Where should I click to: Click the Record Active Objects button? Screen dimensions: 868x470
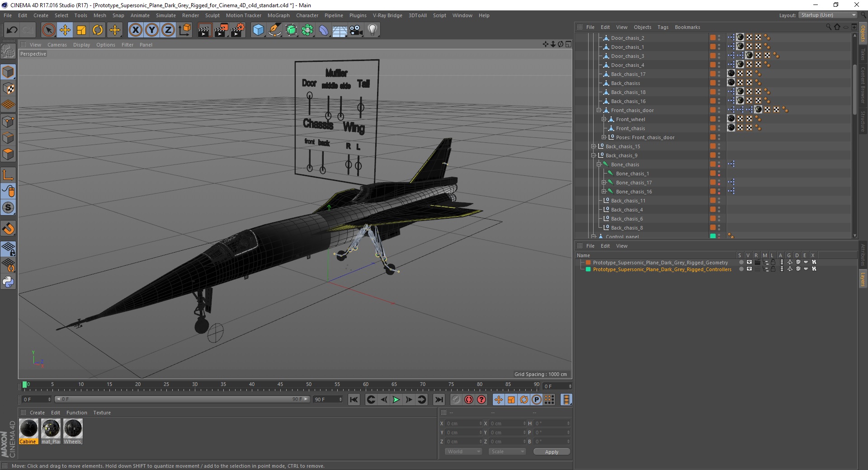pos(456,399)
